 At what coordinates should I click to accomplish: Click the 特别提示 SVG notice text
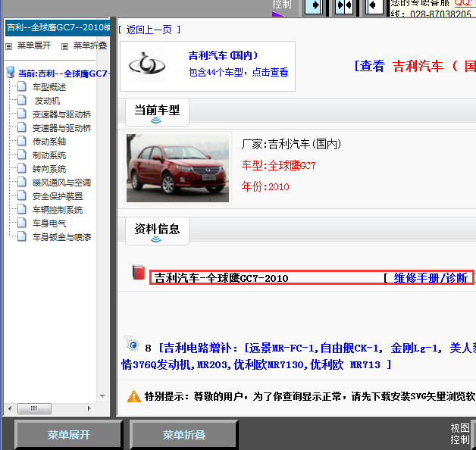pyautogui.click(x=310, y=396)
